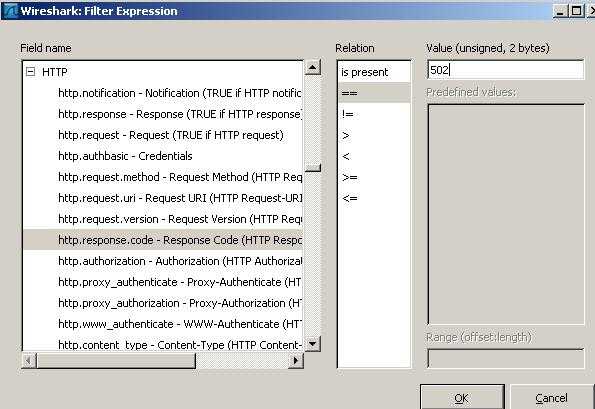Select http.proxy_authenticate field
Image resolution: width=595 pixels, height=409 pixels.
tap(163, 282)
